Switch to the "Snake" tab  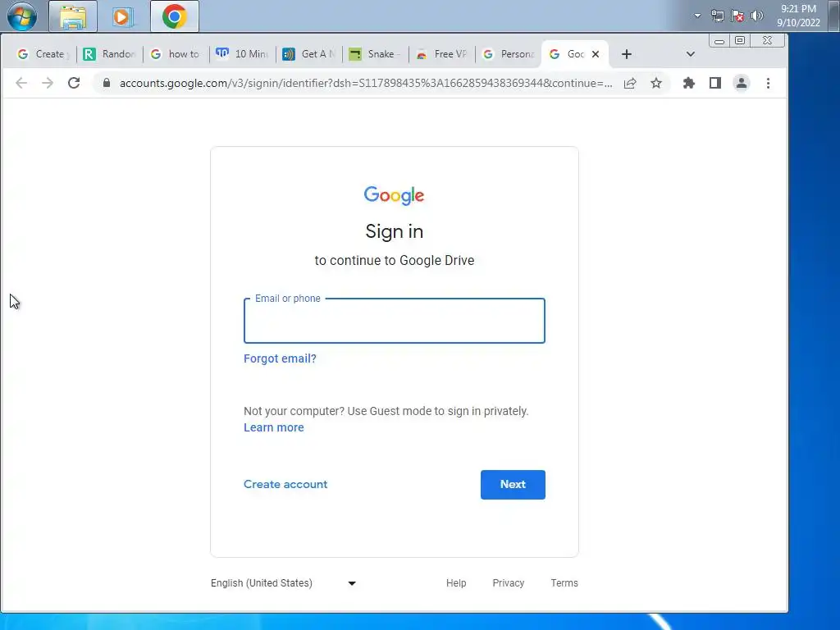376,54
